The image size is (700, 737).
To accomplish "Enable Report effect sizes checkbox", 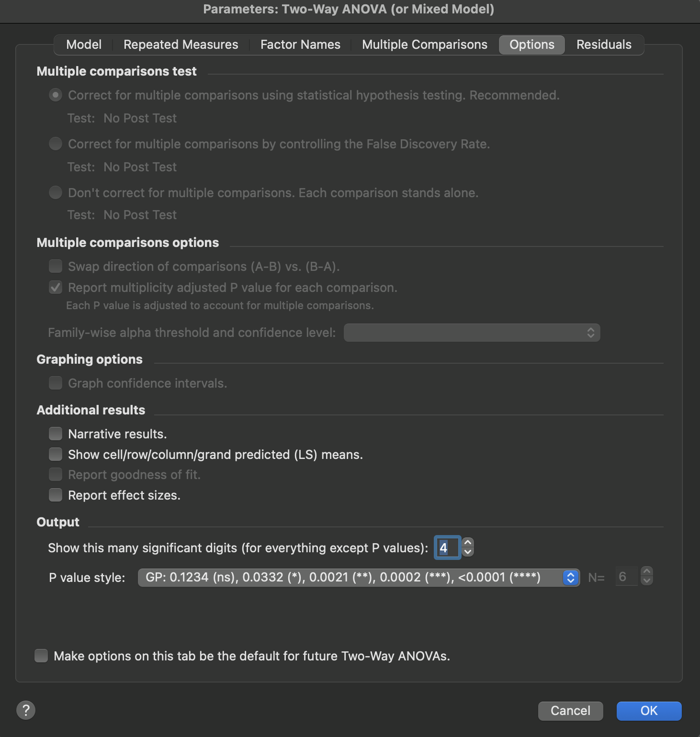I will pyautogui.click(x=56, y=495).
